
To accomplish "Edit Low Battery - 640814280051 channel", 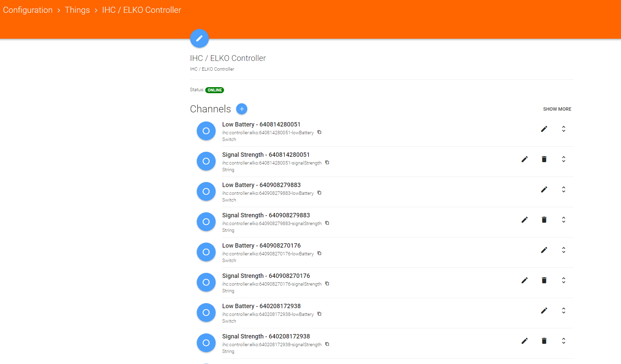I will [x=544, y=129].
